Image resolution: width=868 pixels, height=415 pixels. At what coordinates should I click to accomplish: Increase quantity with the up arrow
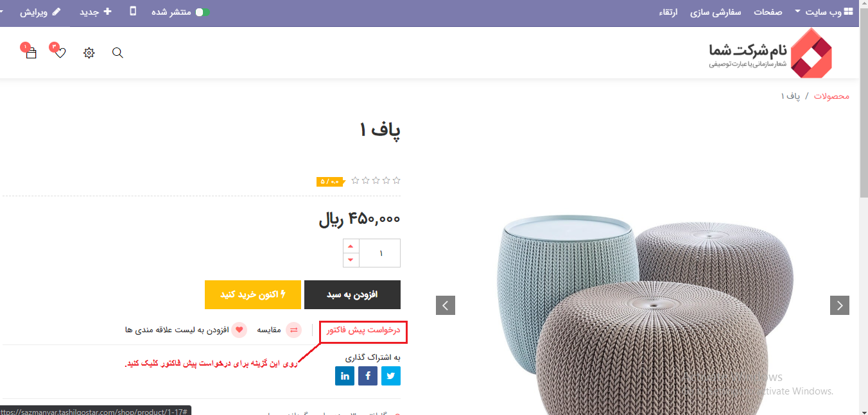(x=351, y=246)
